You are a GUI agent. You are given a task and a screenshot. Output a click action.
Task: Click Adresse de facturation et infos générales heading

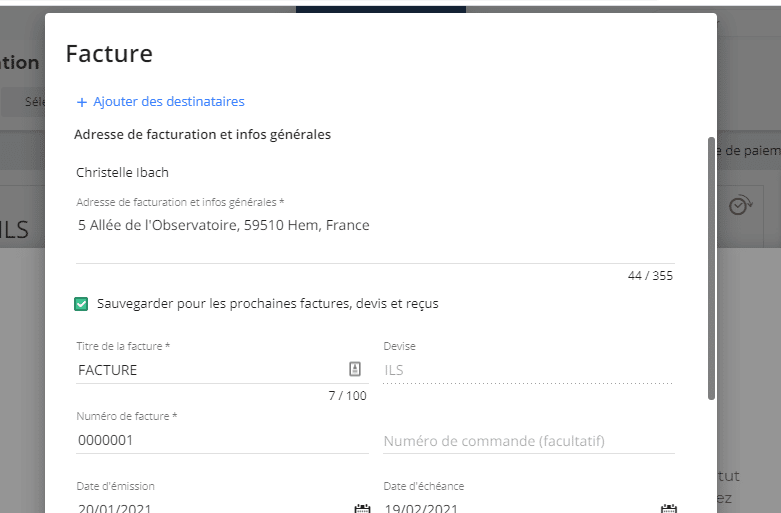(x=202, y=134)
